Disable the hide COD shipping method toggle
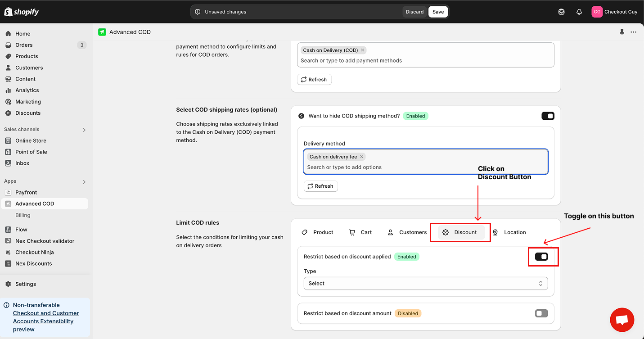This screenshot has height=339, width=644. [x=548, y=116]
